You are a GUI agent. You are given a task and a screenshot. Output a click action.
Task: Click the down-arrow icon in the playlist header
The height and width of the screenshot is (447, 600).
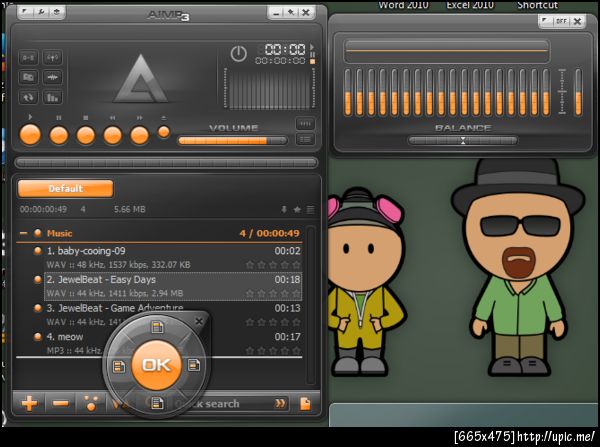(x=284, y=209)
